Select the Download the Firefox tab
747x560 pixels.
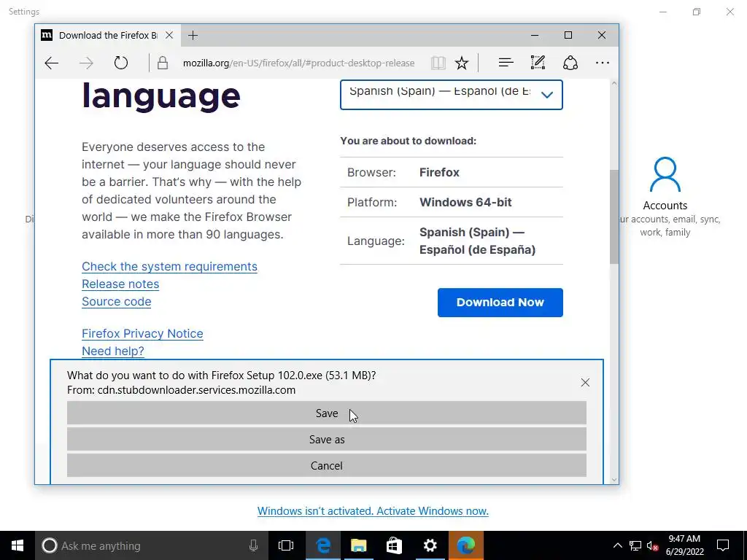pos(108,35)
